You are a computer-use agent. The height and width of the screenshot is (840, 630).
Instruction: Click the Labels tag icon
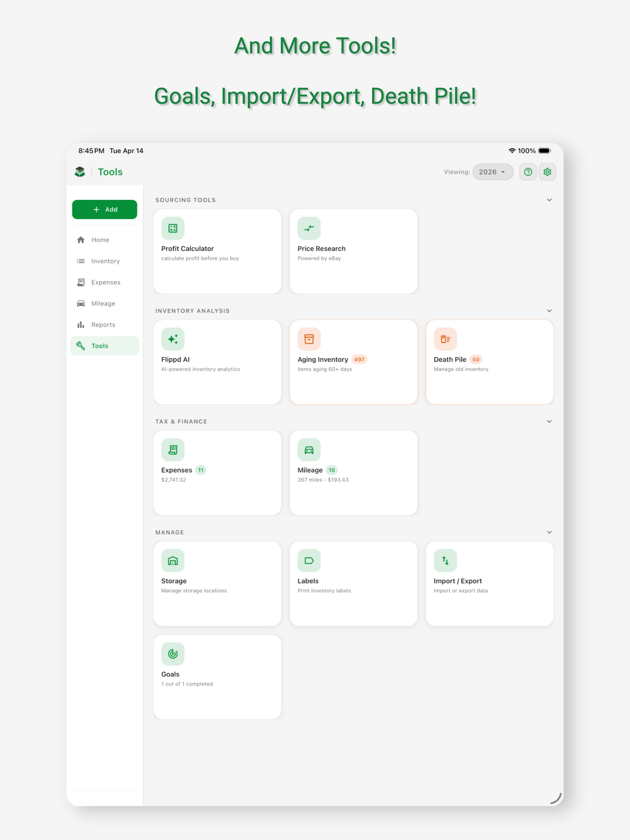(309, 561)
